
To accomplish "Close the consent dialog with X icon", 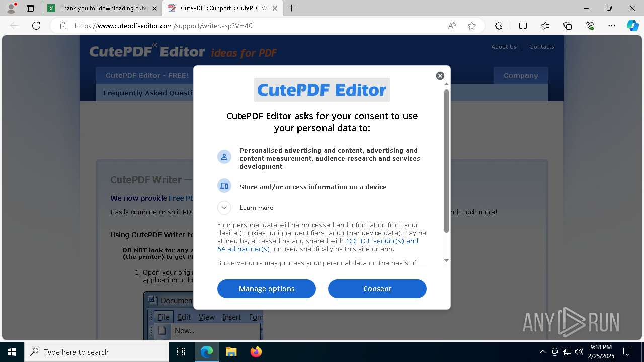I will (x=440, y=76).
